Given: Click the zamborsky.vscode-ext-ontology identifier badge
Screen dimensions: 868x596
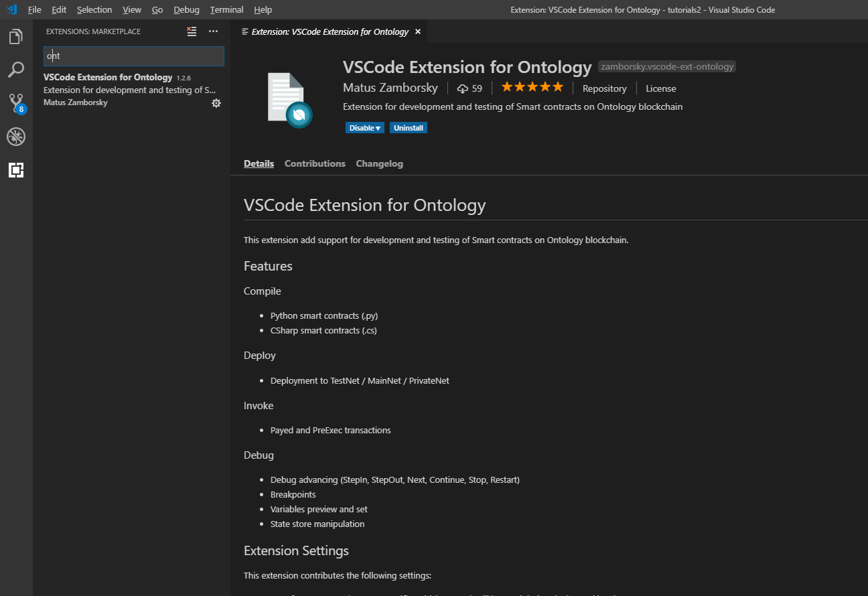Looking at the screenshot, I should (x=667, y=66).
